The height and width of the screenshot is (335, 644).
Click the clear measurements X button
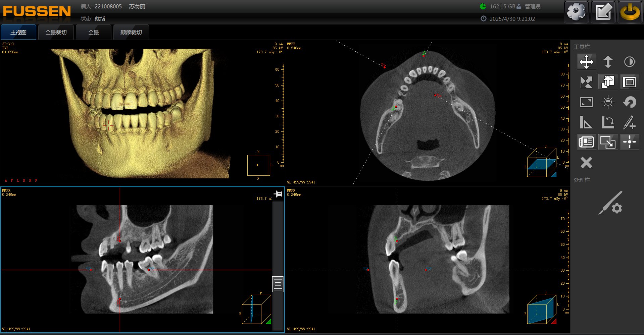(586, 163)
